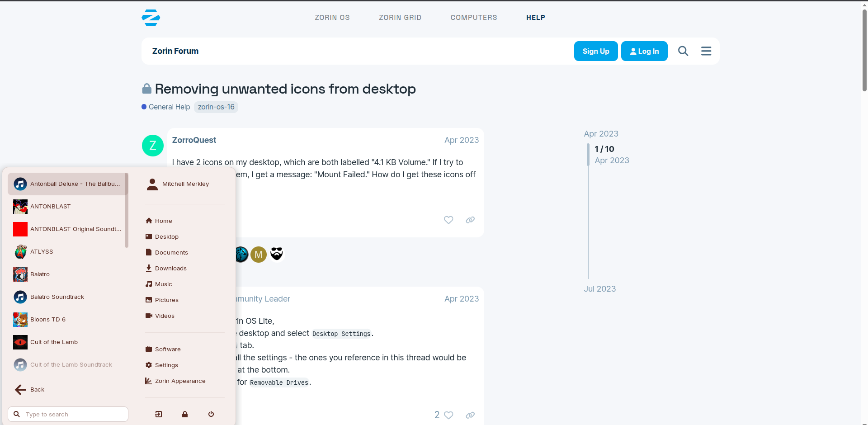The height and width of the screenshot is (425, 868).
Task: Click the Zorin logo icon
Action: [x=151, y=18]
